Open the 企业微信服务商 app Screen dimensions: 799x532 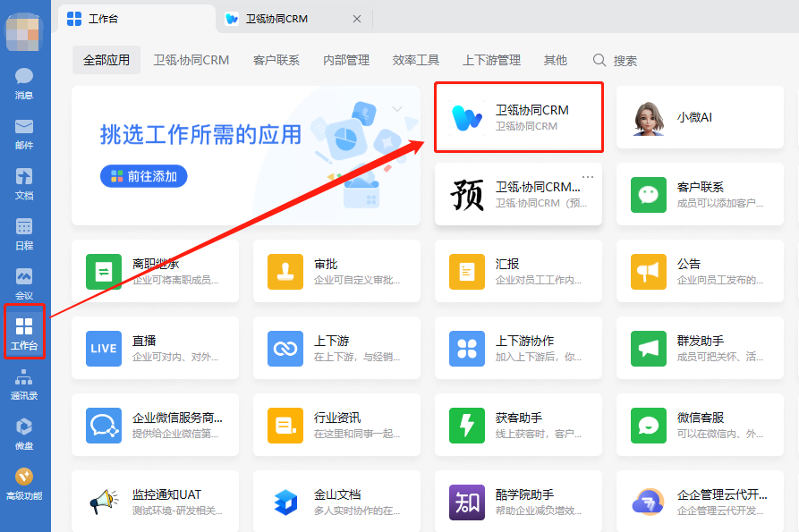click(x=155, y=425)
